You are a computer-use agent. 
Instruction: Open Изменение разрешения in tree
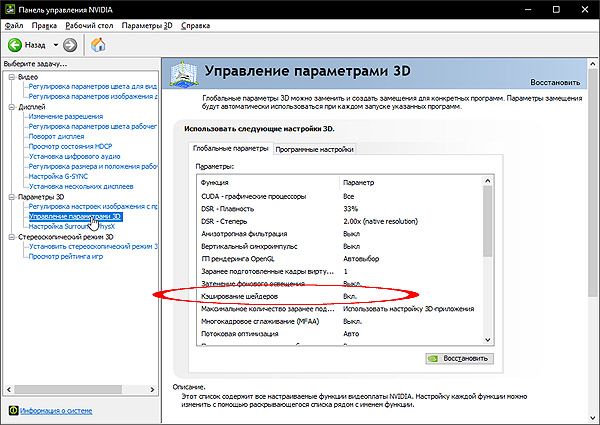[x=66, y=116]
